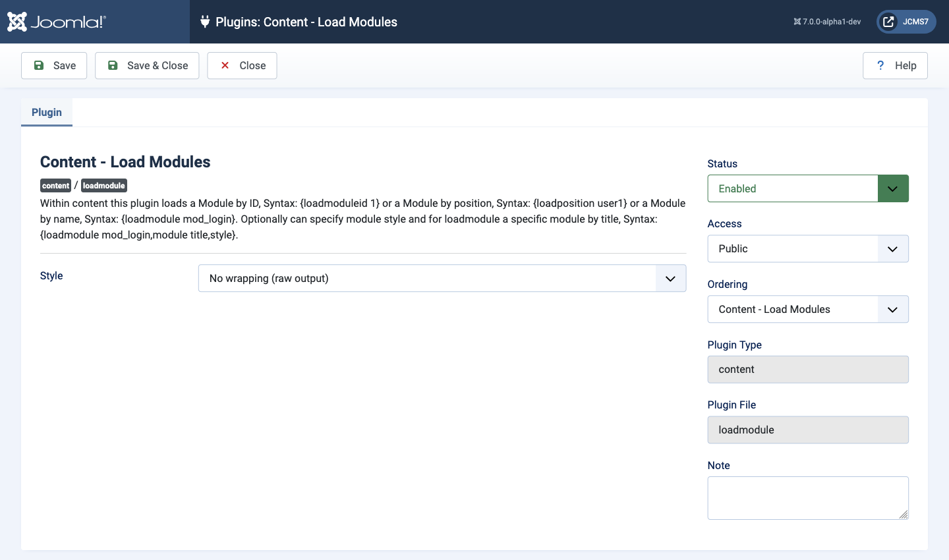Open the Help button
The width and height of the screenshot is (949, 560).
(895, 65)
